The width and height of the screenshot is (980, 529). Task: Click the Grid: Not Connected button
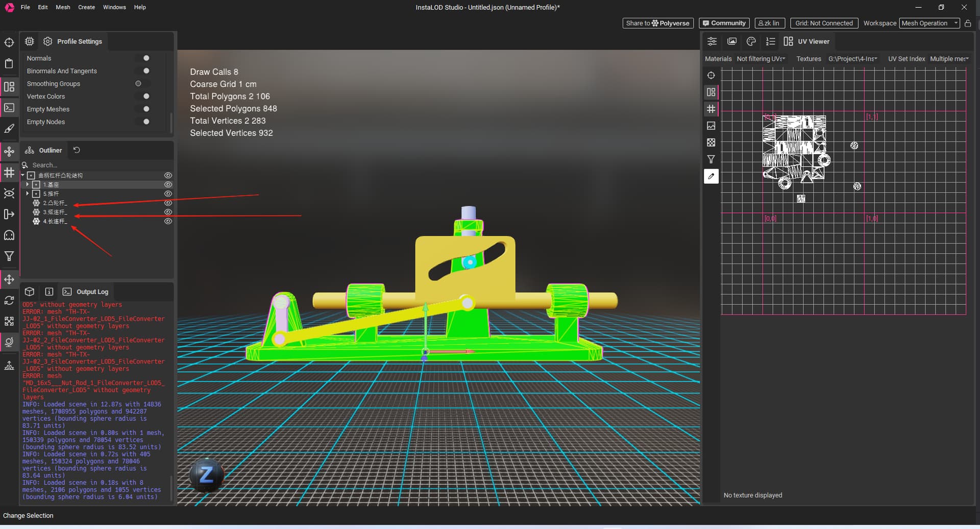point(823,23)
